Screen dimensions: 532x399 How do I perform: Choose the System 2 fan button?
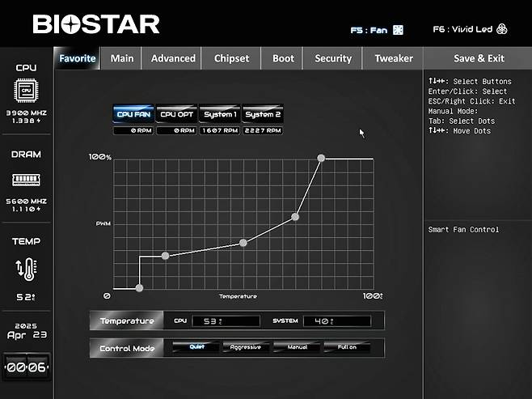click(x=263, y=114)
